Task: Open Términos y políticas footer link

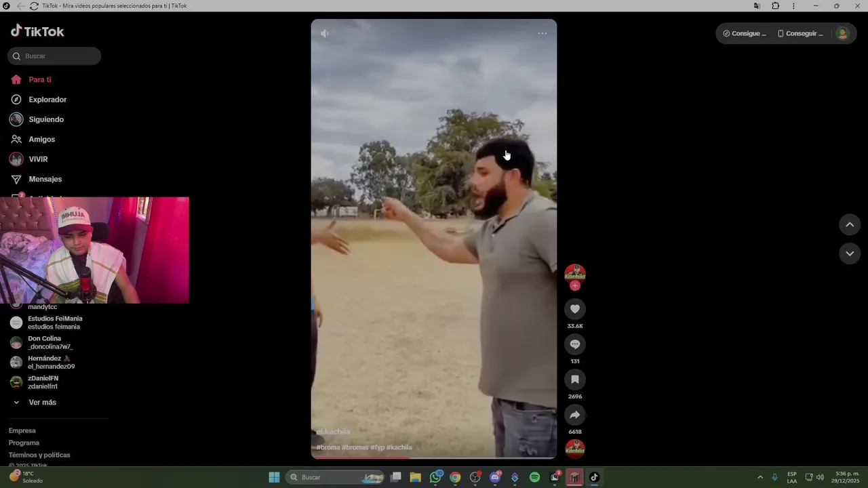Action: coord(39,455)
